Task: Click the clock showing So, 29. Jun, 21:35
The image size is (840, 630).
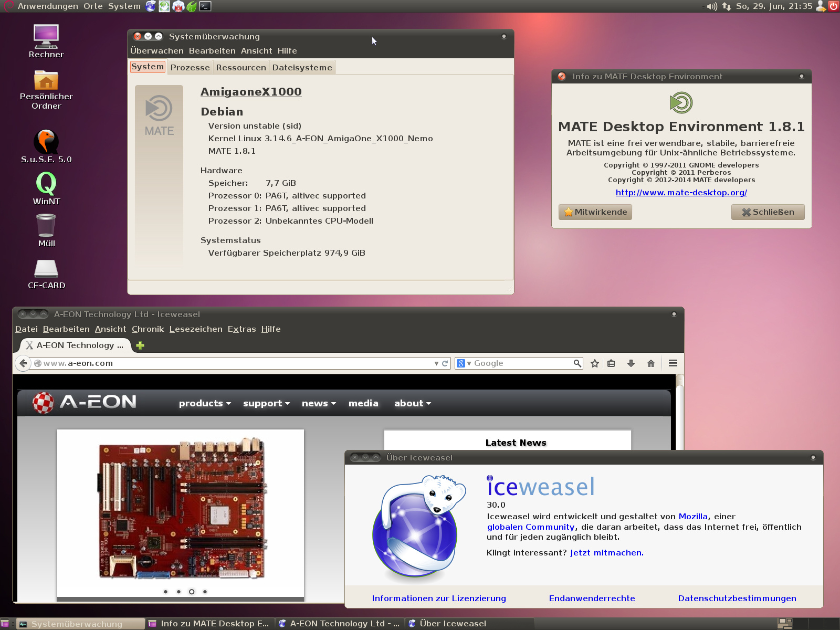Action: (x=774, y=6)
